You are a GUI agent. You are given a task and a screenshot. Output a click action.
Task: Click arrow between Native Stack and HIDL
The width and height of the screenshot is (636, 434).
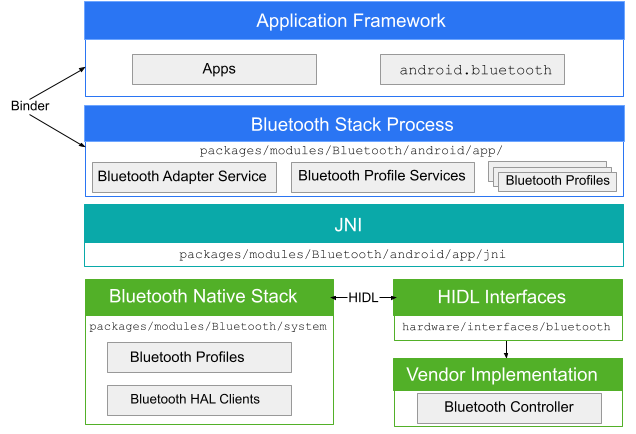[362, 298]
